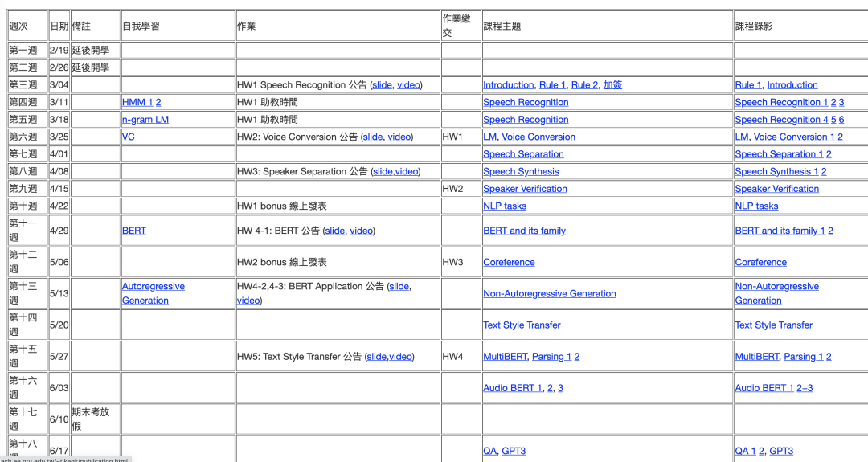Image resolution: width=868 pixels, height=462 pixels.
Task: Open the HW 4-1 BERT slide link
Action: [x=335, y=231]
